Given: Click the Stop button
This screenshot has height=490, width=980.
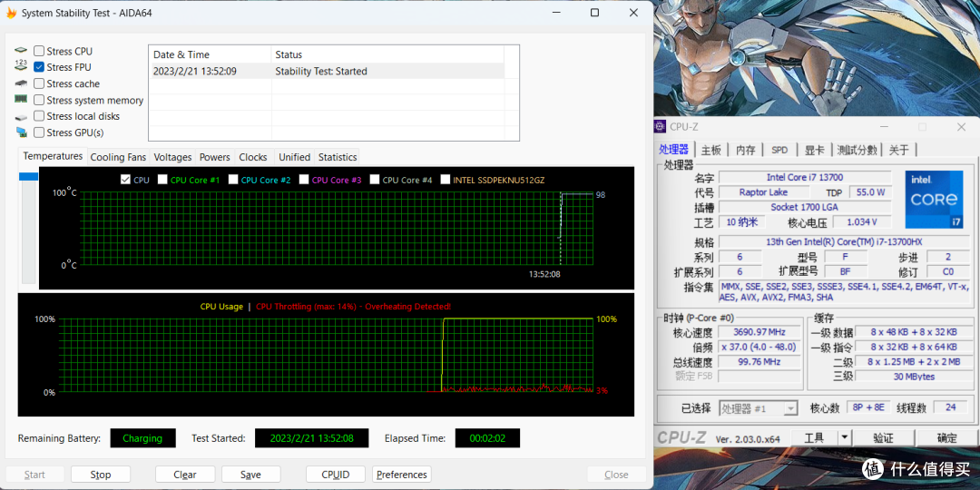Looking at the screenshot, I should point(101,475).
